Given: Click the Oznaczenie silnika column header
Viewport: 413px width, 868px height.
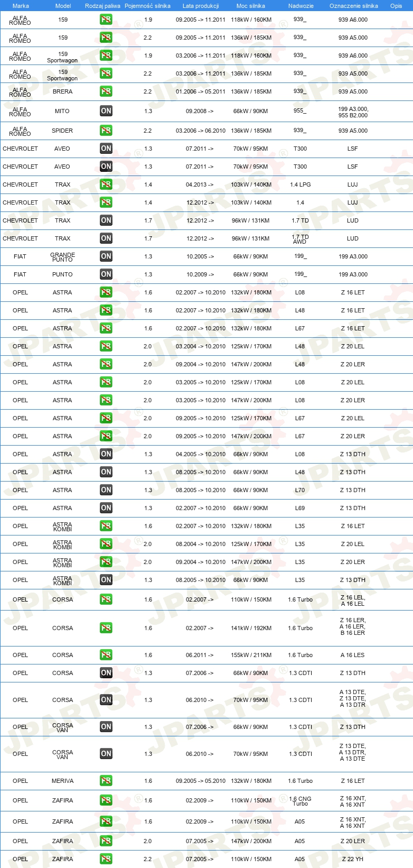Looking at the screenshot, I should (354, 6).
